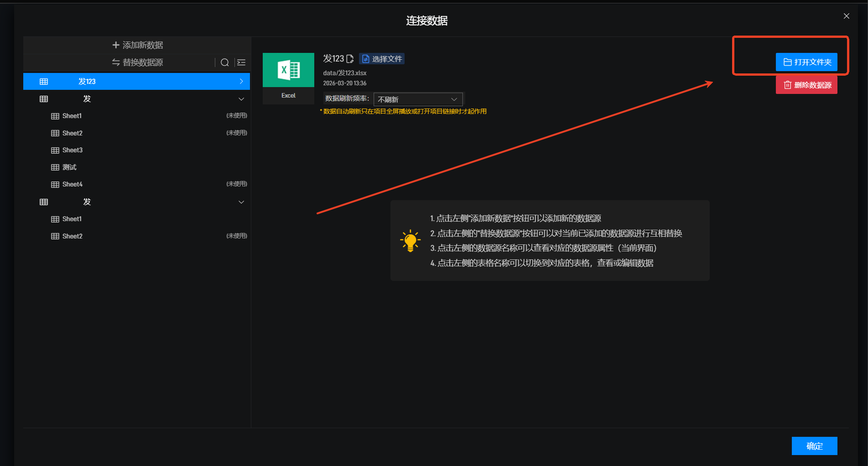Open the 数据刷新频率 dropdown showing 不刷新
Viewport: 868px width, 466px height.
tap(417, 99)
